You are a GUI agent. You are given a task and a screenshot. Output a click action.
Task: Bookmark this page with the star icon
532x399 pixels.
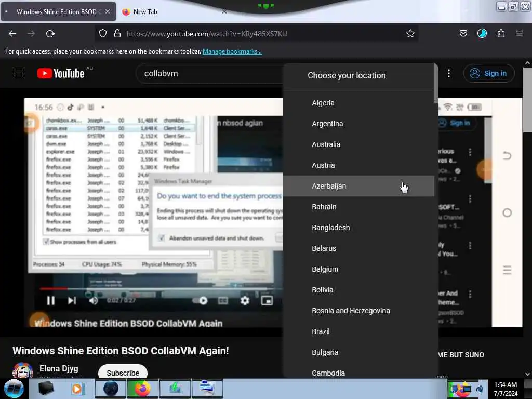[x=410, y=33]
